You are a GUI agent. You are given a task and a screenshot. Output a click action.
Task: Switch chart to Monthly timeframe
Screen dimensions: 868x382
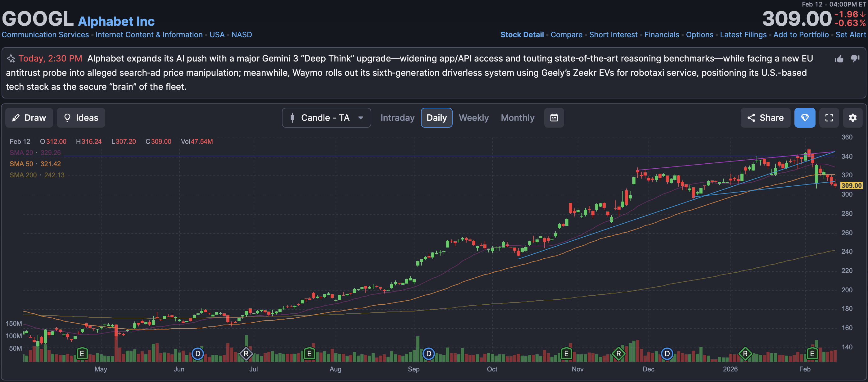click(517, 118)
